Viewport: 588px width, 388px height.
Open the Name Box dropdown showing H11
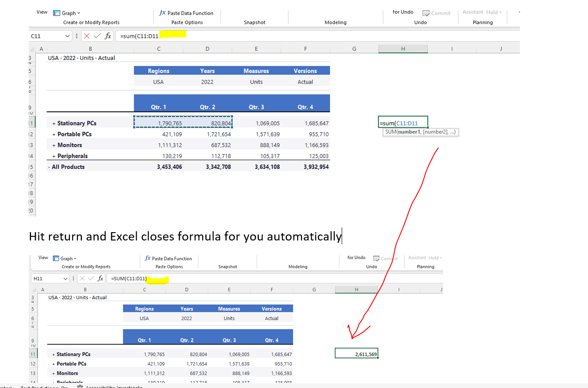pyautogui.click(x=64, y=278)
